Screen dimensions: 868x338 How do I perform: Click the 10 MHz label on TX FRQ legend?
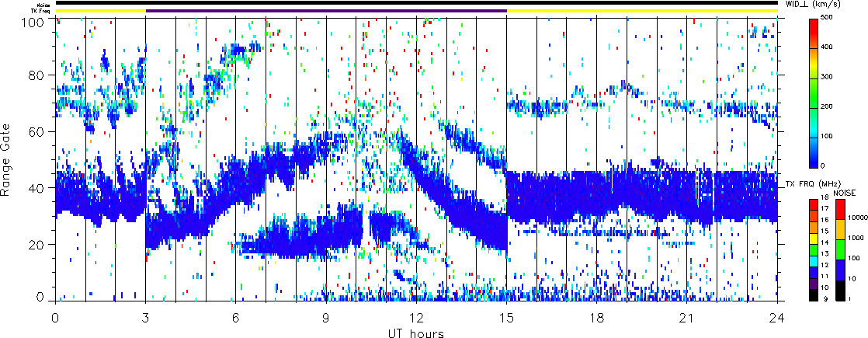click(825, 287)
